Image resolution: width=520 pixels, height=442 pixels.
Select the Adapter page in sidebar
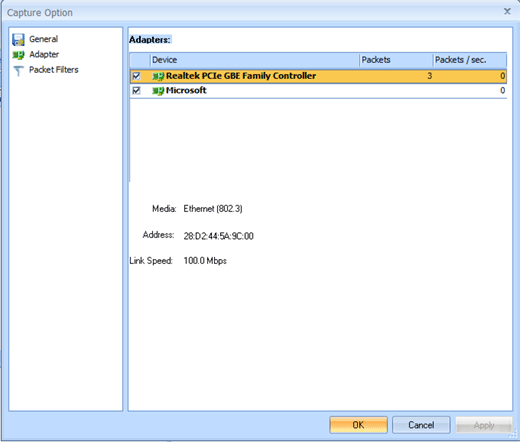click(x=44, y=54)
